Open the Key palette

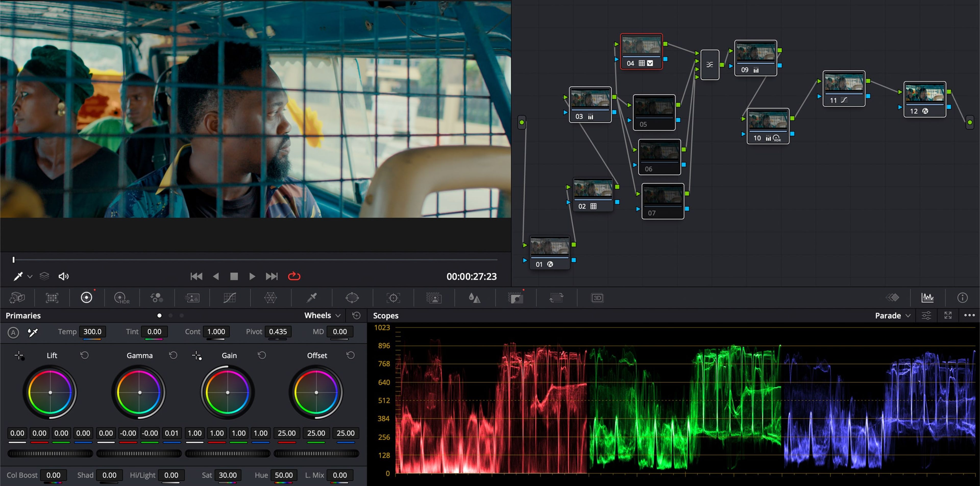[516, 298]
